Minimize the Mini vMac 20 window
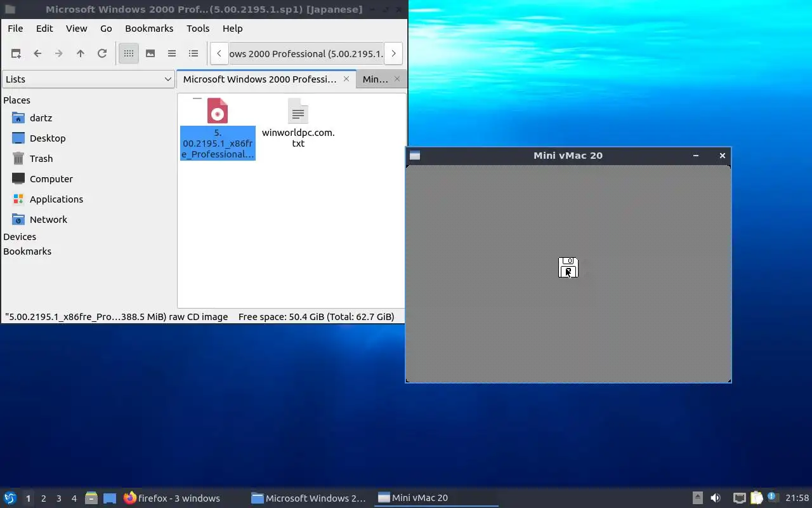Image resolution: width=812 pixels, height=508 pixels. [x=696, y=156]
